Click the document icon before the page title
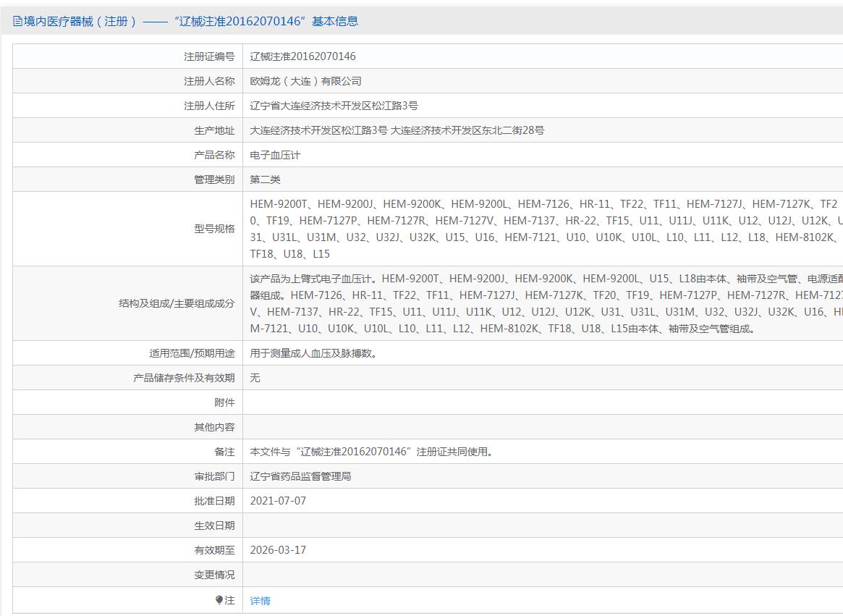 [18, 22]
